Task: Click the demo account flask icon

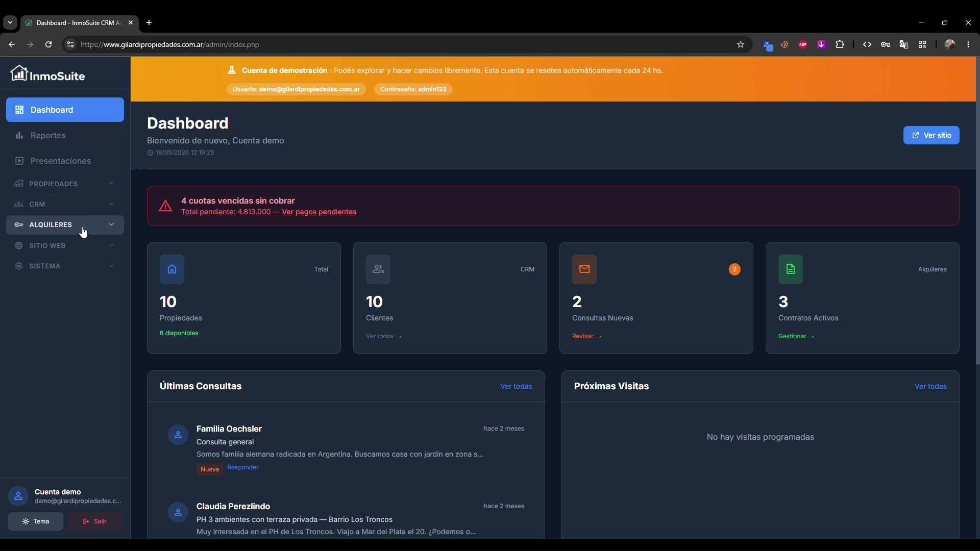Action: pyautogui.click(x=232, y=70)
